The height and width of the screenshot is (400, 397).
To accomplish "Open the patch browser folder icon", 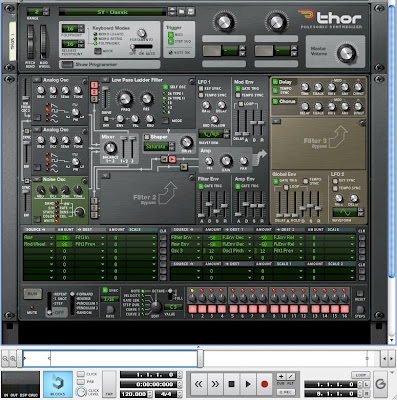I will (x=182, y=12).
